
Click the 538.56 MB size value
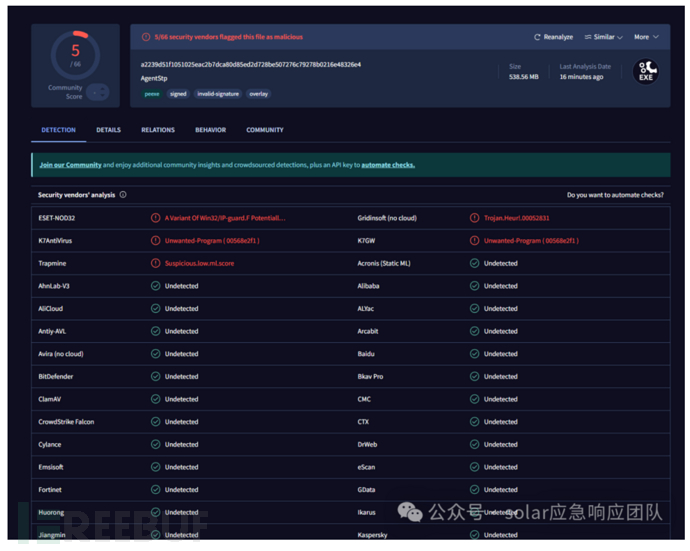click(524, 77)
